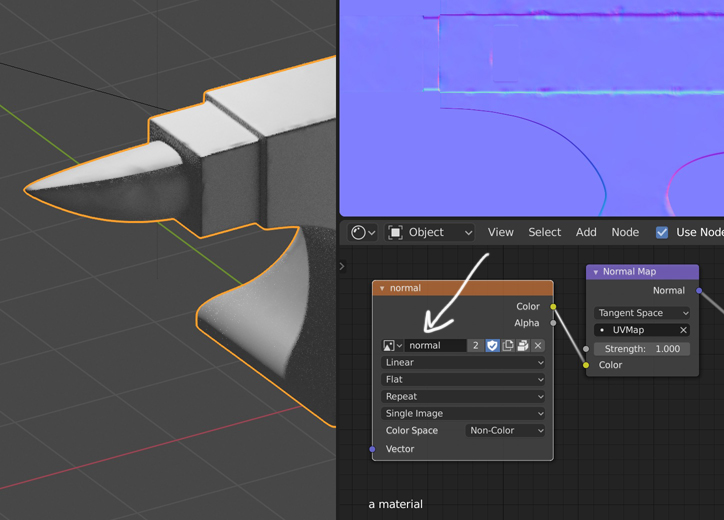The image size is (724, 520).
Task: Select the UVMap field
Action: (636, 330)
